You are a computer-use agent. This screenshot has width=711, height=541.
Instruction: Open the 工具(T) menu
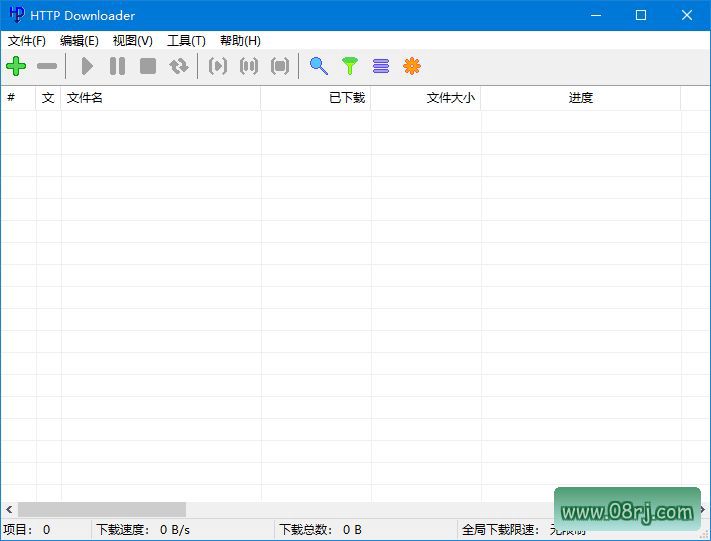(x=186, y=41)
